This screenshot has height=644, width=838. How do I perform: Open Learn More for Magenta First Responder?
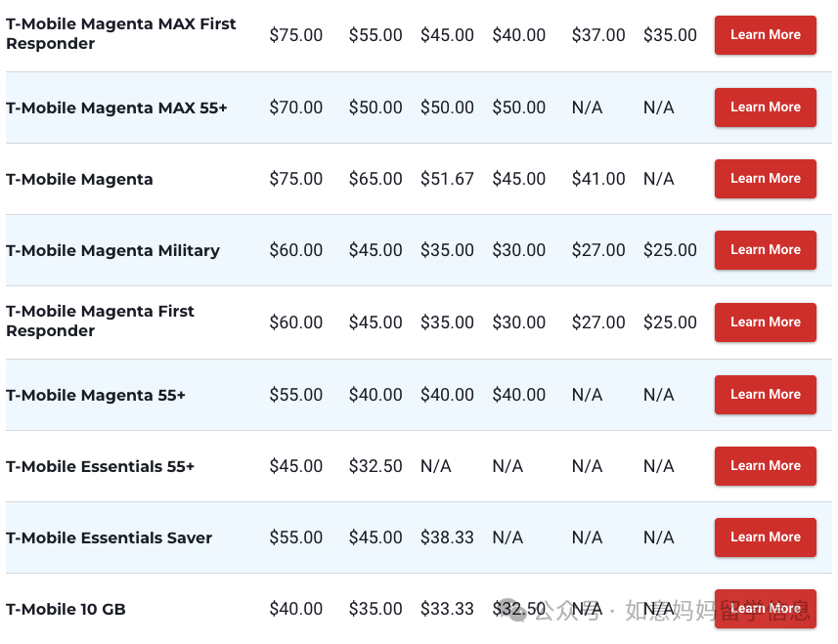tap(765, 322)
